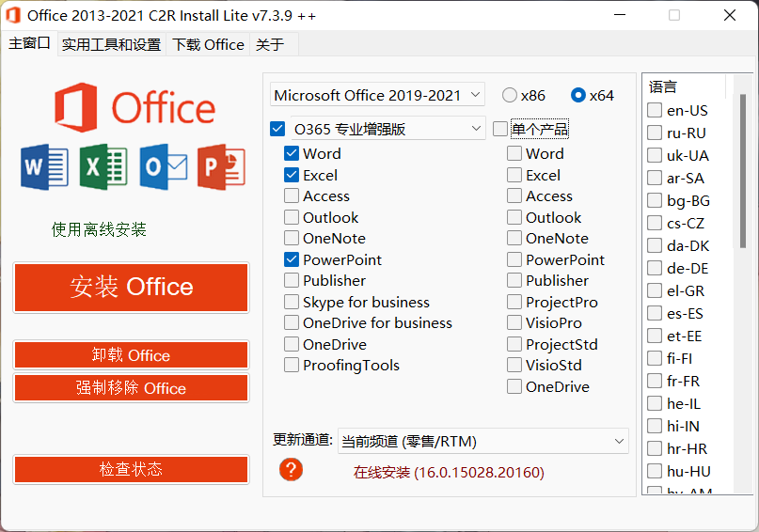The width and height of the screenshot is (759, 532).
Task: Open the 下载 Office tab
Action: tap(208, 44)
